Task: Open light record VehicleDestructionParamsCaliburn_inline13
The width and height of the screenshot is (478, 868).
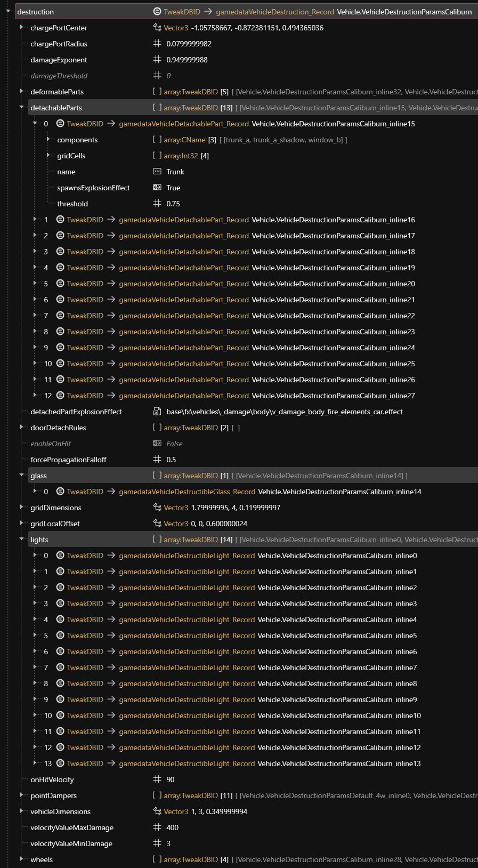Action: pos(339,763)
